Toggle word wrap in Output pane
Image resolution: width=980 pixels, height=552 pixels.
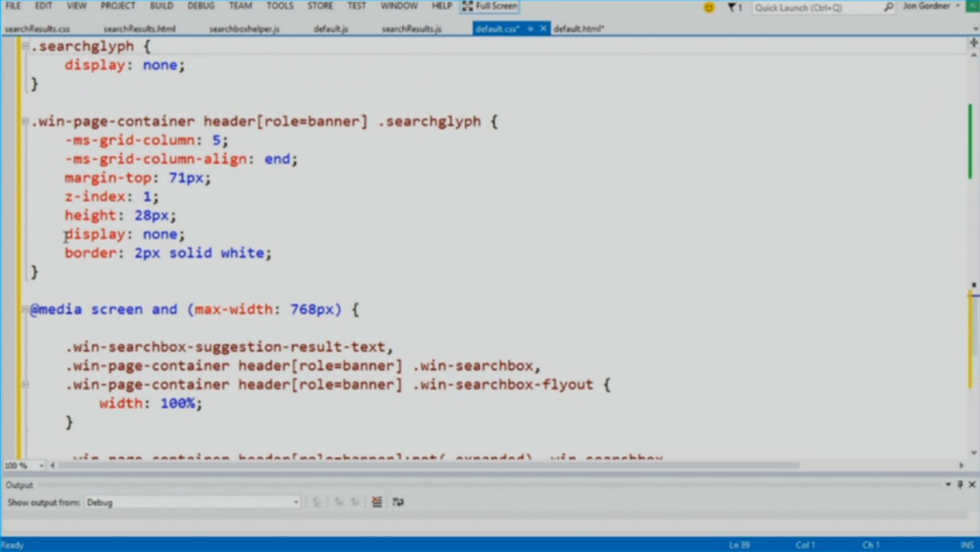(x=398, y=502)
